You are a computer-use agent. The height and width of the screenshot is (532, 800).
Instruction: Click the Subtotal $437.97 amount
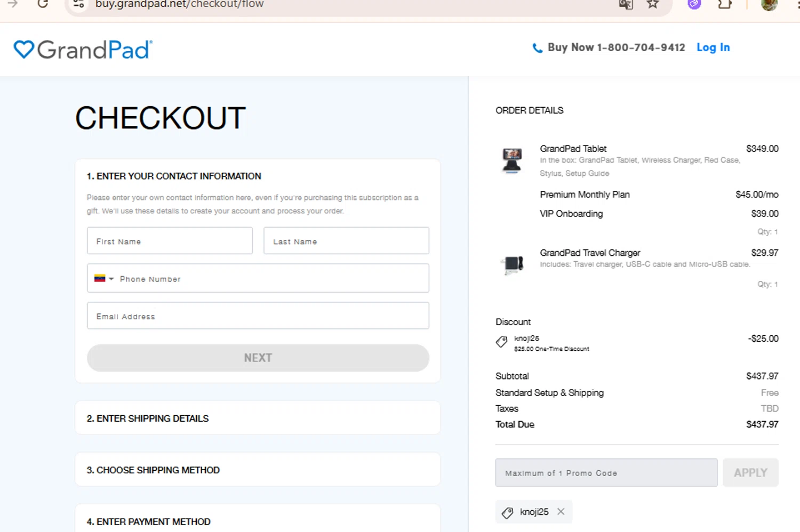[762, 376]
